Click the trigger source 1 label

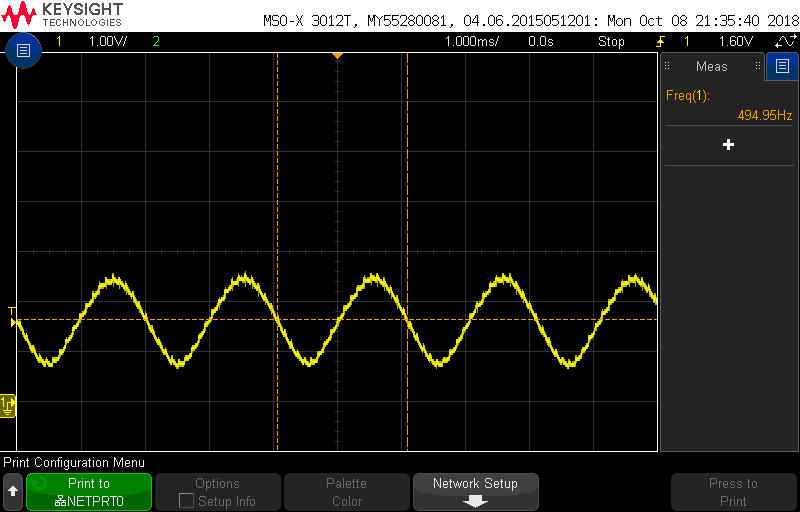click(687, 41)
